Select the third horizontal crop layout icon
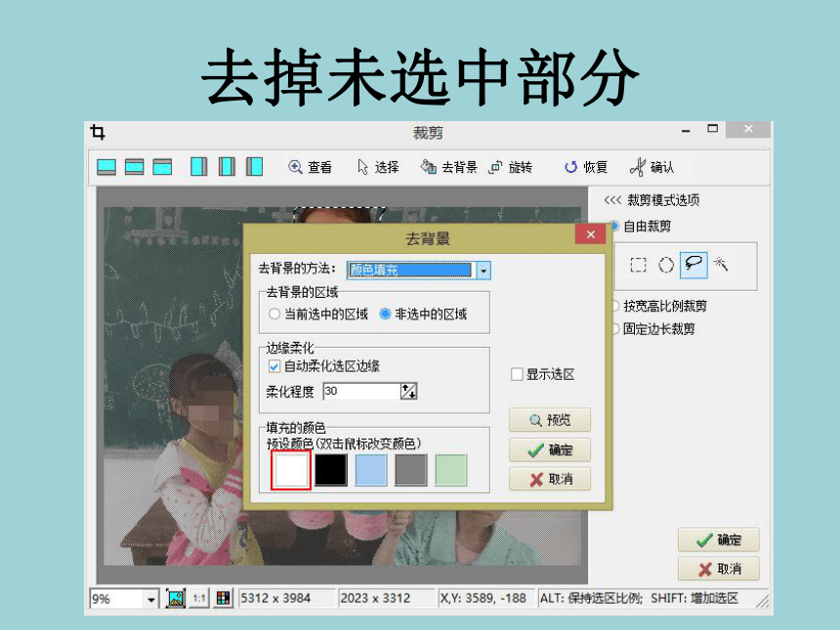Screen dimensions: 840x630 pos(162,167)
